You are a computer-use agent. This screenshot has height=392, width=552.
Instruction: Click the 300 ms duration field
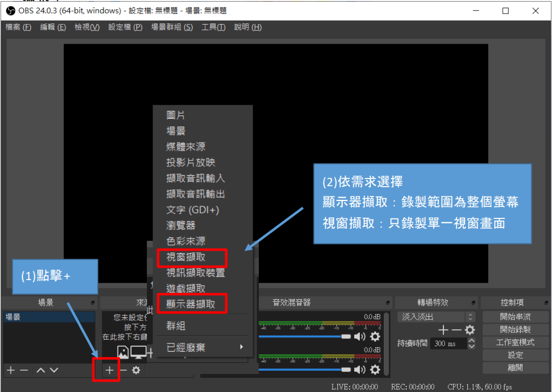(449, 343)
